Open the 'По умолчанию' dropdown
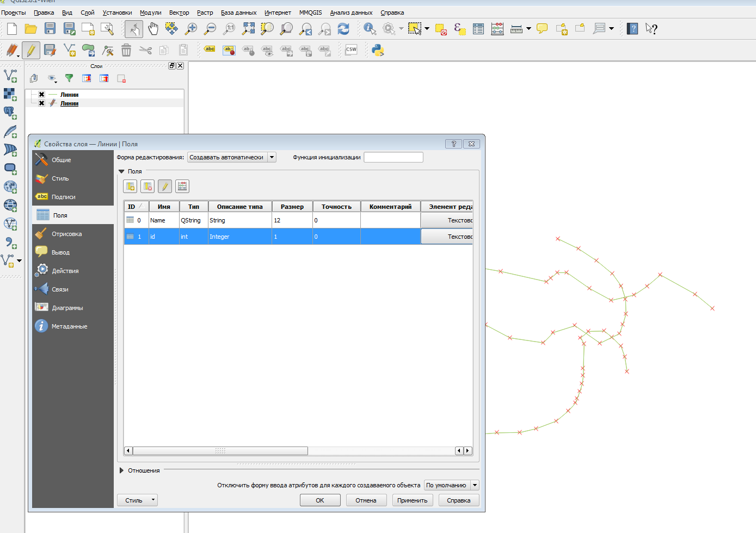The height and width of the screenshot is (533, 756). (x=451, y=485)
